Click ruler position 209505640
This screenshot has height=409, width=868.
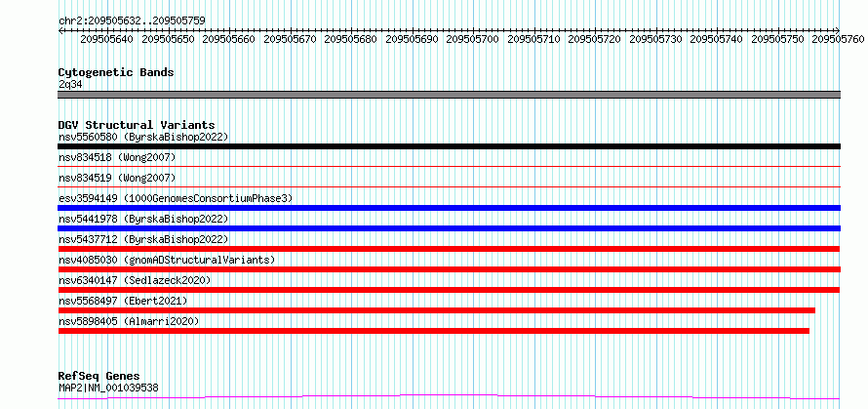(107, 39)
